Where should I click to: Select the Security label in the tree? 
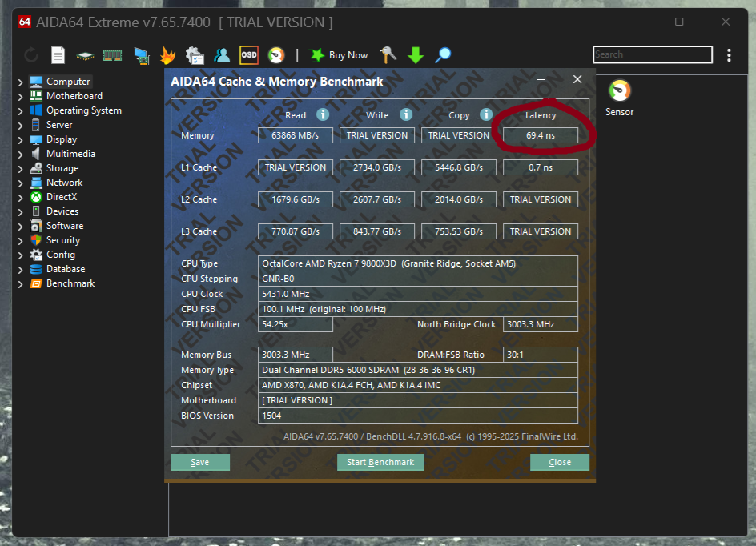(63, 240)
